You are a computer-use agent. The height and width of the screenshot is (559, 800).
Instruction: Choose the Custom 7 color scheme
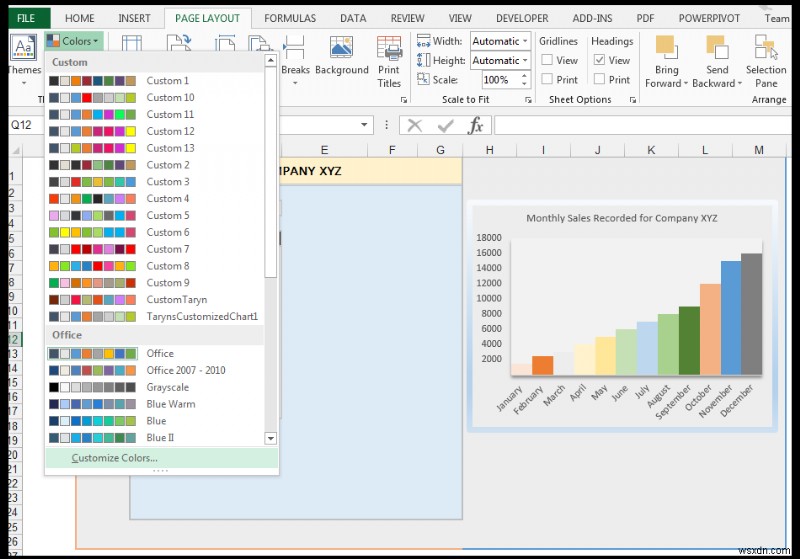155,249
